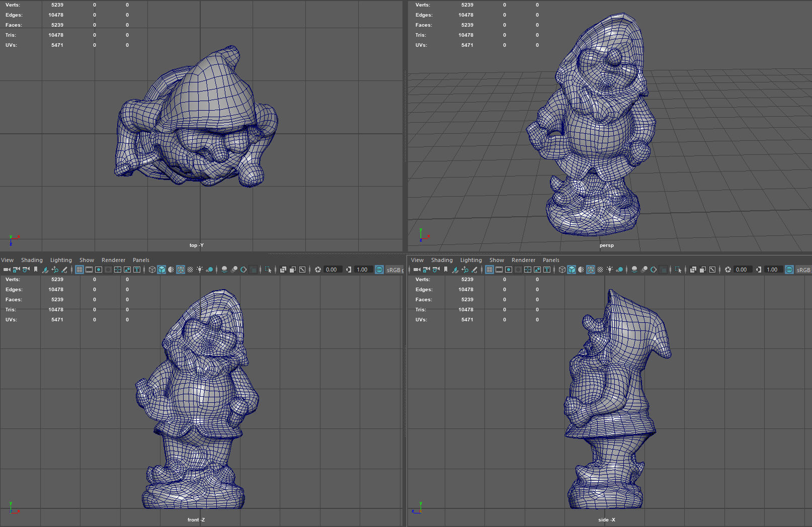This screenshot has height=527, width=812.
Task: Toggle X-Ray mode in front panel toolbar
Action: coord(283,270)
